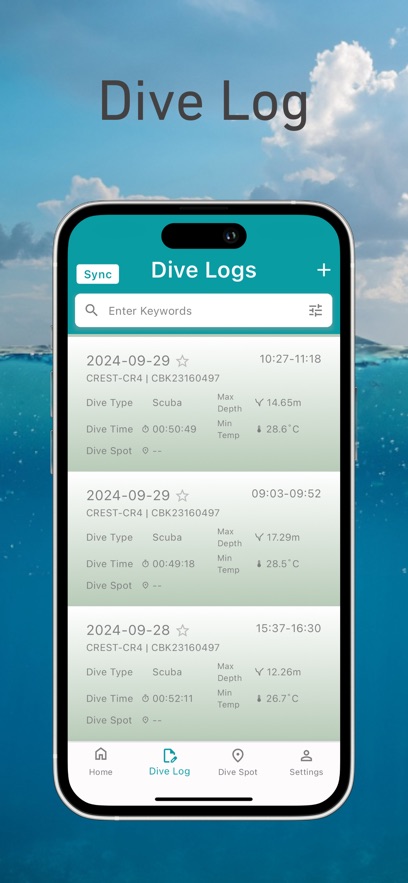The width and height of the screenshot is (408, 883).
Task: Favorite the 10:27-11:18 dive with star
Action: (182, 361)
